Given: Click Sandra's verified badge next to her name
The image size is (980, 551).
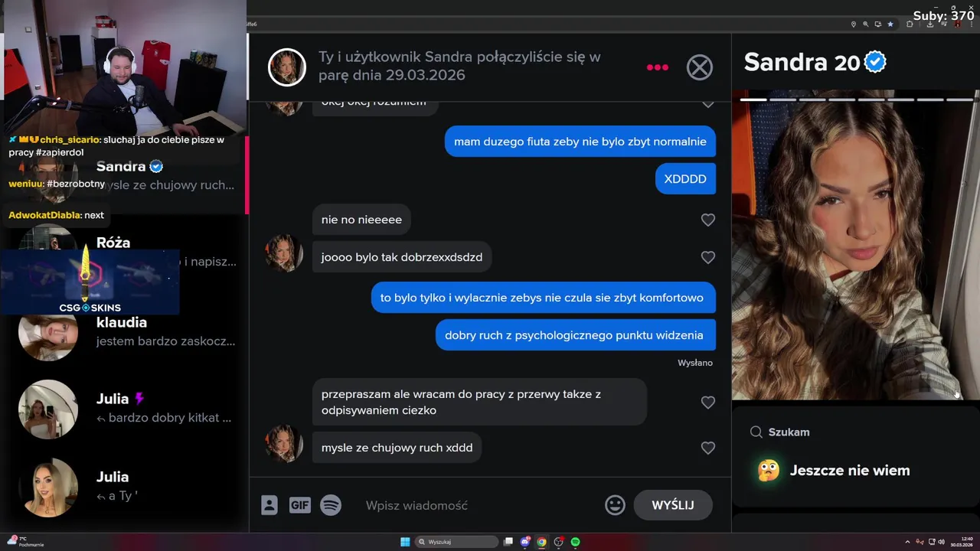Looking at the screenshot, I should [x=875, y=62].
